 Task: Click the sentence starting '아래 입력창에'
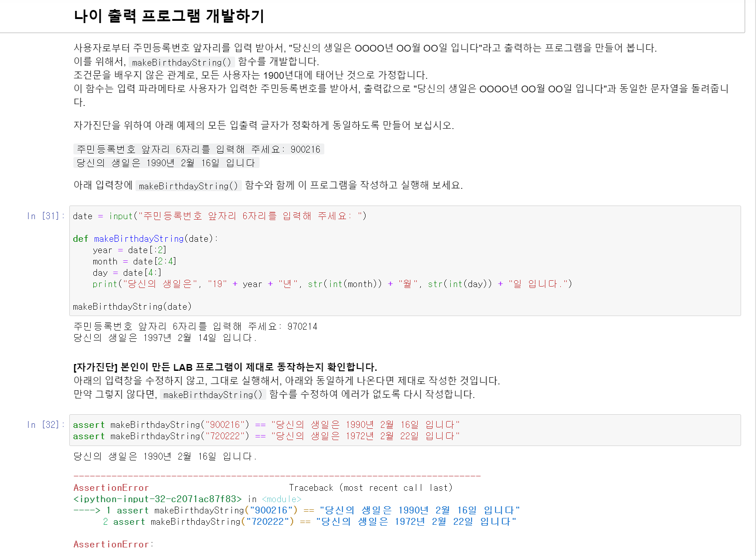coord(268,185)
